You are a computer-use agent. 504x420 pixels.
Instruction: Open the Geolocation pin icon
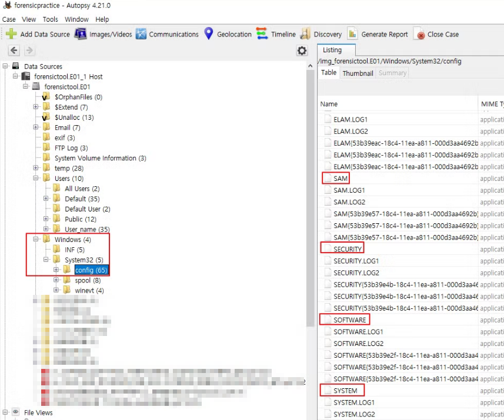coord(209,33)
